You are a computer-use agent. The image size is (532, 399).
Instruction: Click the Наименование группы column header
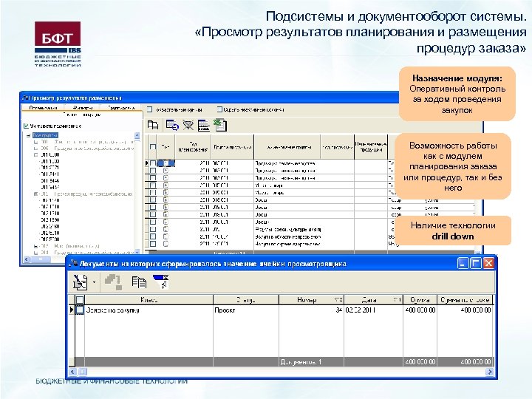[287, 147]
